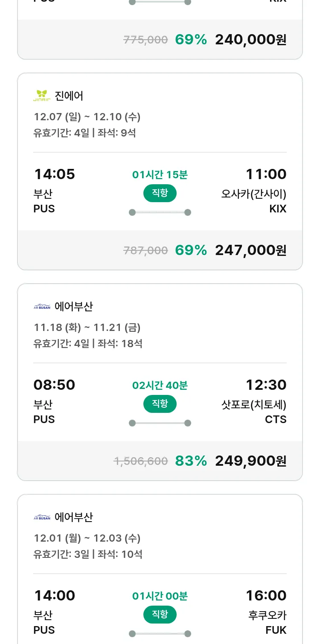Select the 249,900원 Air Busan fare
Viewport: 320px width, 644px height.
(x=250, y=461)
